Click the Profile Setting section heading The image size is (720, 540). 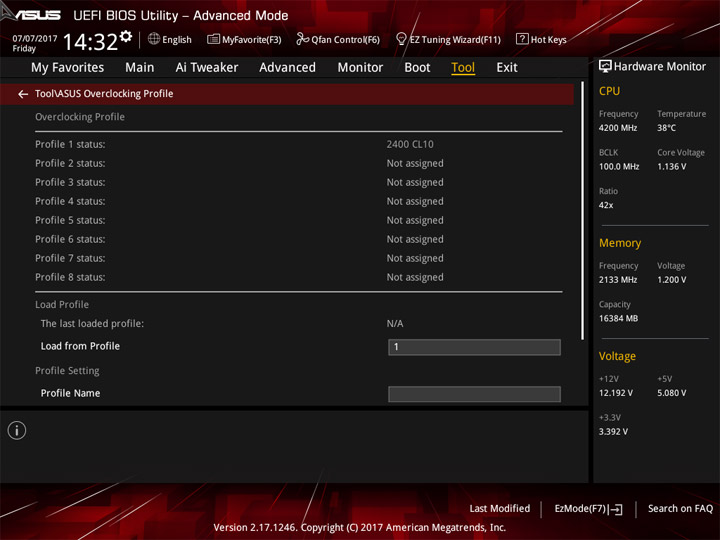coord(67,371)
